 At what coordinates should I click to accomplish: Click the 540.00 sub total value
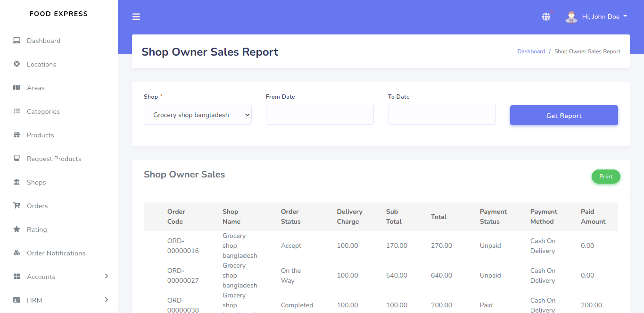(x=396, y=275)
